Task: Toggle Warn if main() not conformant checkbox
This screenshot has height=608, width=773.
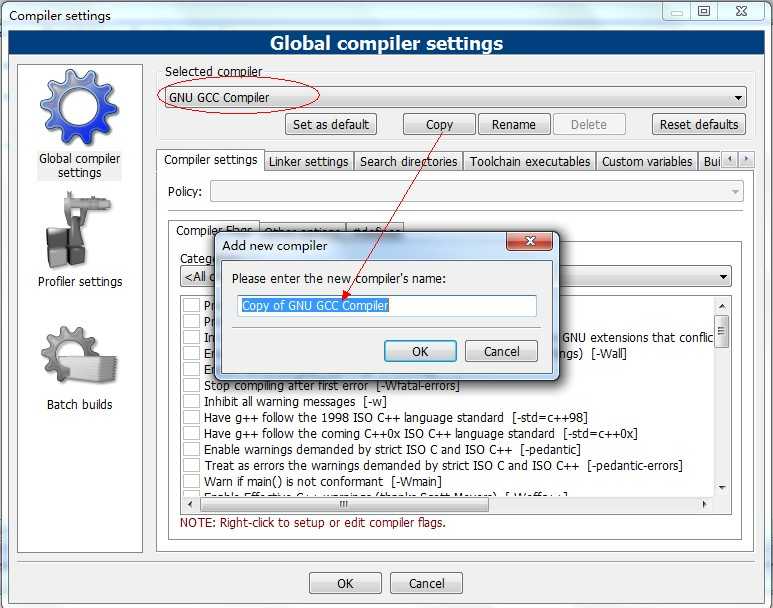Action: click(191, 481)
